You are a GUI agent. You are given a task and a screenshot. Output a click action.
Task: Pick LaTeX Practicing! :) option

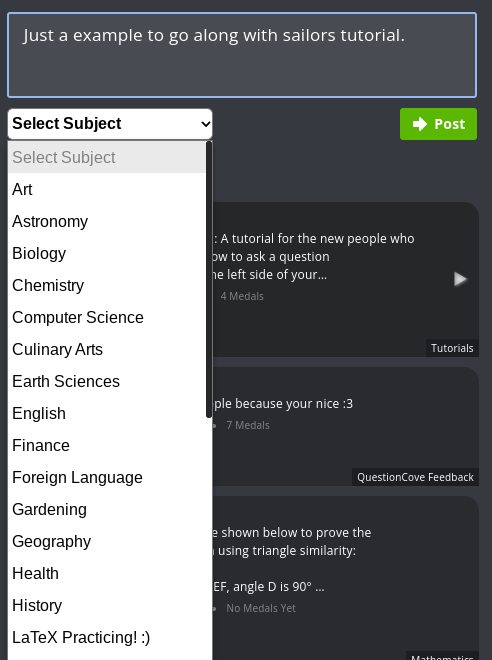(x=106, y=637)
